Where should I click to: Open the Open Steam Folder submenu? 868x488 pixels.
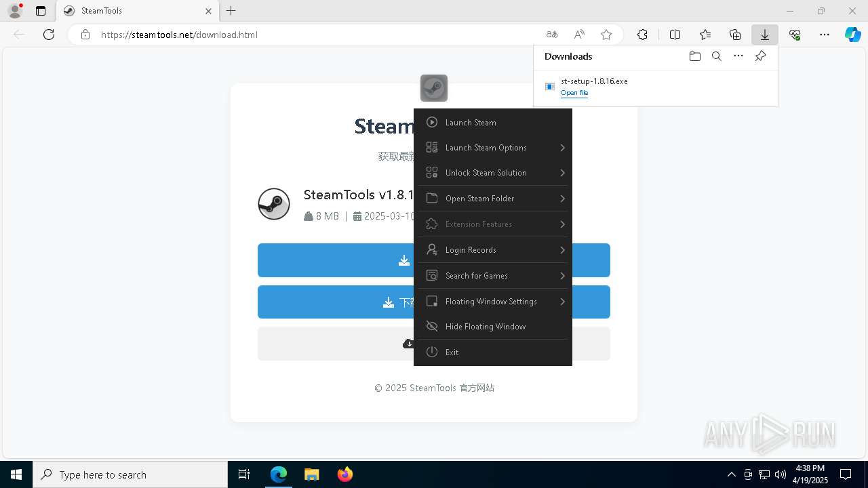pyautogui.click(x=493, y=199)
